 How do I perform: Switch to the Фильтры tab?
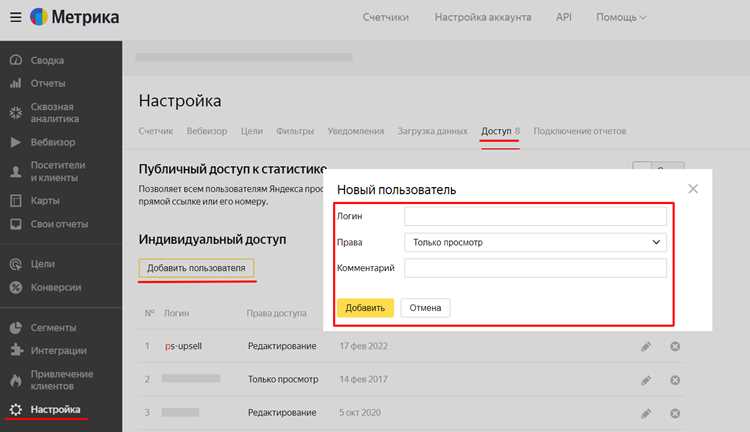click(295, 131)
